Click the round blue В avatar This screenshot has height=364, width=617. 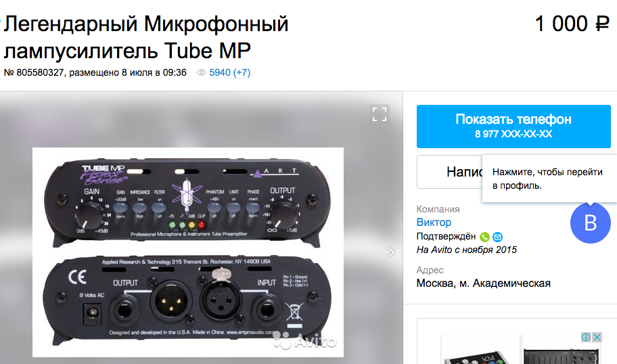tap(590, 223)
